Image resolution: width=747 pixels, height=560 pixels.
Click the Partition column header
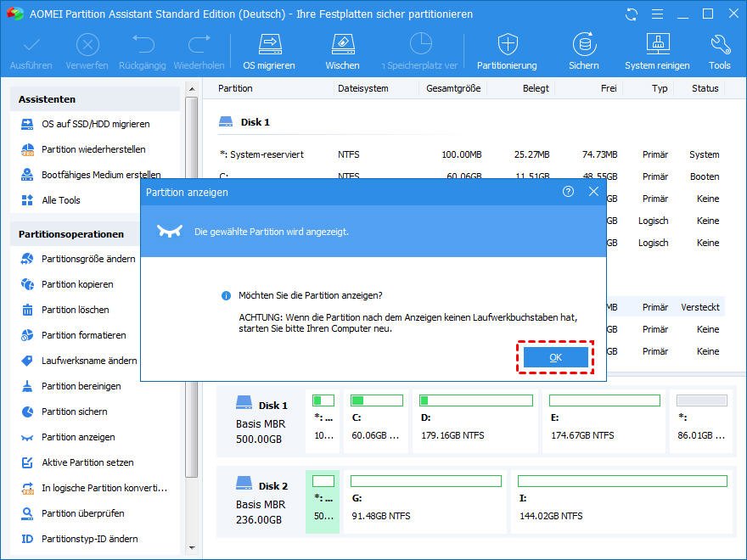(x=235, y=88)
